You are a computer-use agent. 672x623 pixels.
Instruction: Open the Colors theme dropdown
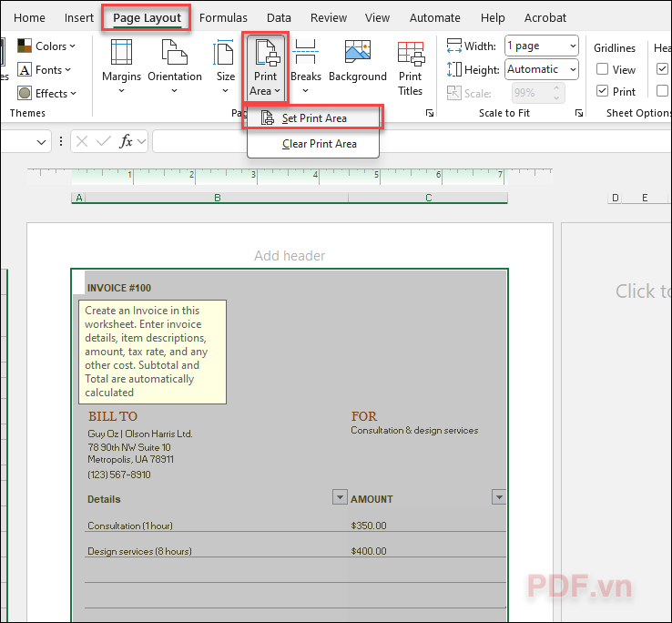[x=46, y=46]
